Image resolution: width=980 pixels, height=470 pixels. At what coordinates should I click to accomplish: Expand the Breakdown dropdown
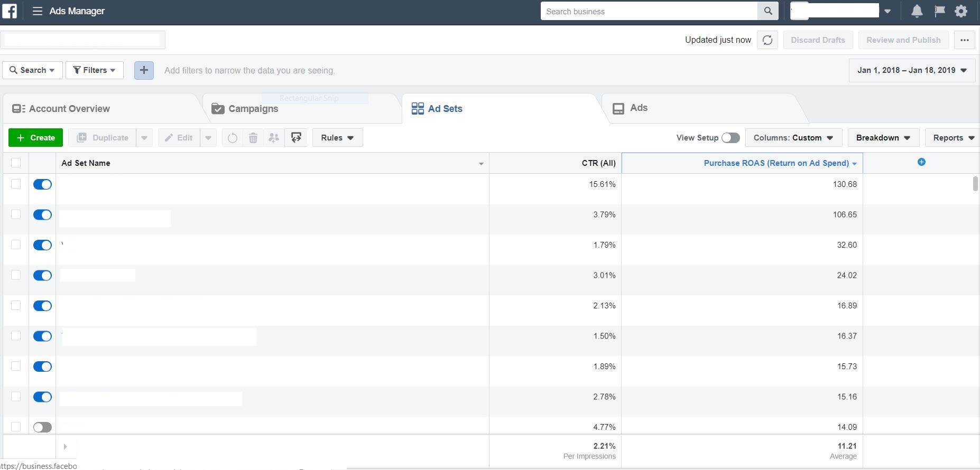click(x=883, y=138)
